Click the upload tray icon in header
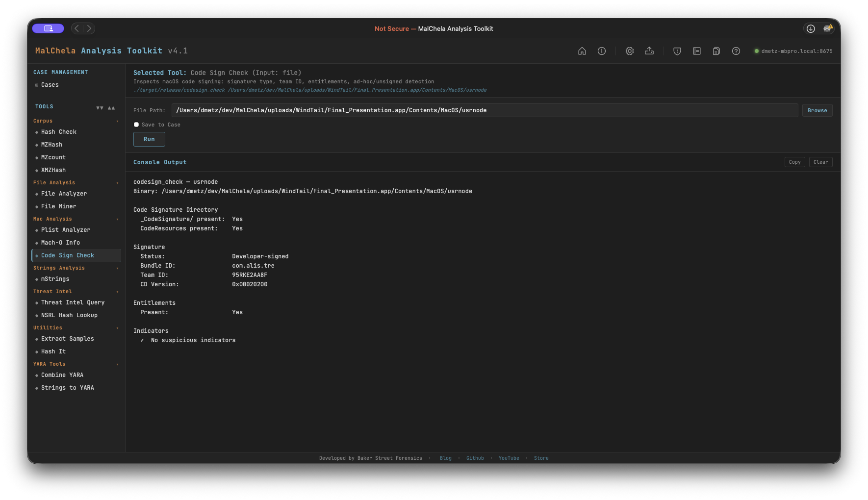 click(649, 51)
